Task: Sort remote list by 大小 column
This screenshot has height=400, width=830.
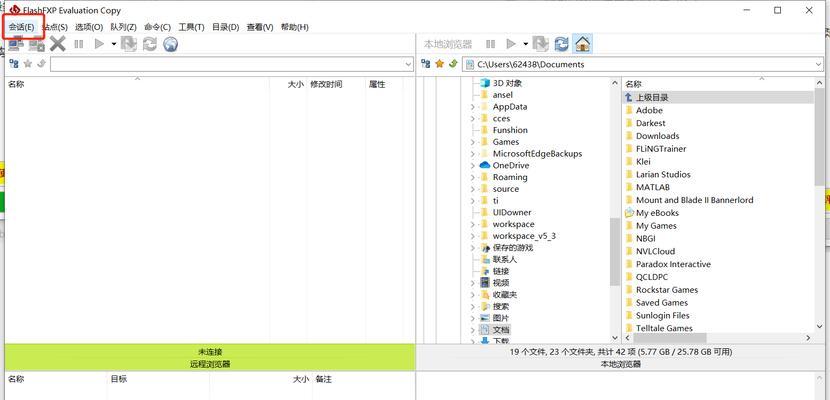Action: click(x=295, y=84)
